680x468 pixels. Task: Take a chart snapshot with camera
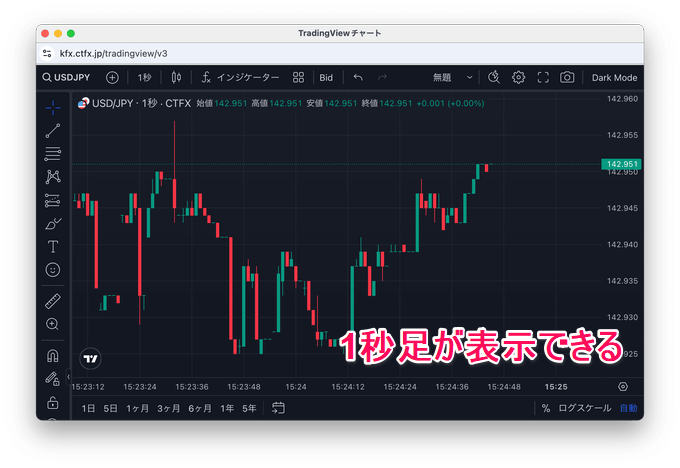click(x=567, y=78)
